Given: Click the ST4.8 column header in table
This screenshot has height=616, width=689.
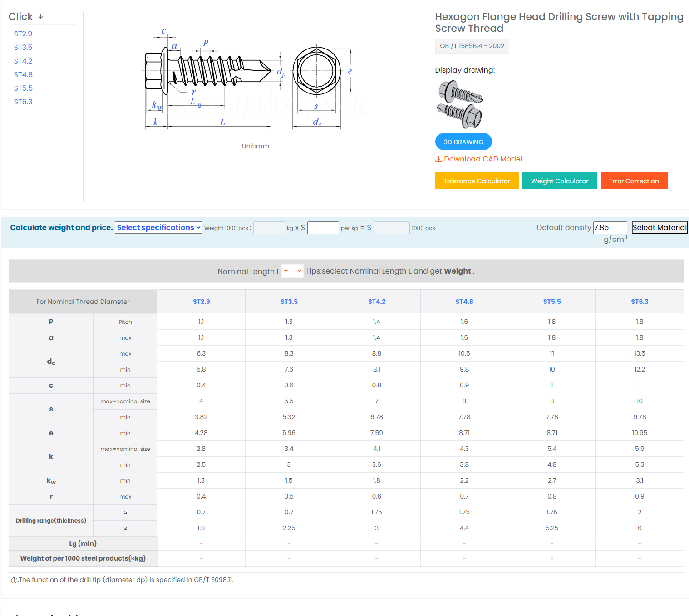Looking at the screenshot, I should [x=464, y=302].
